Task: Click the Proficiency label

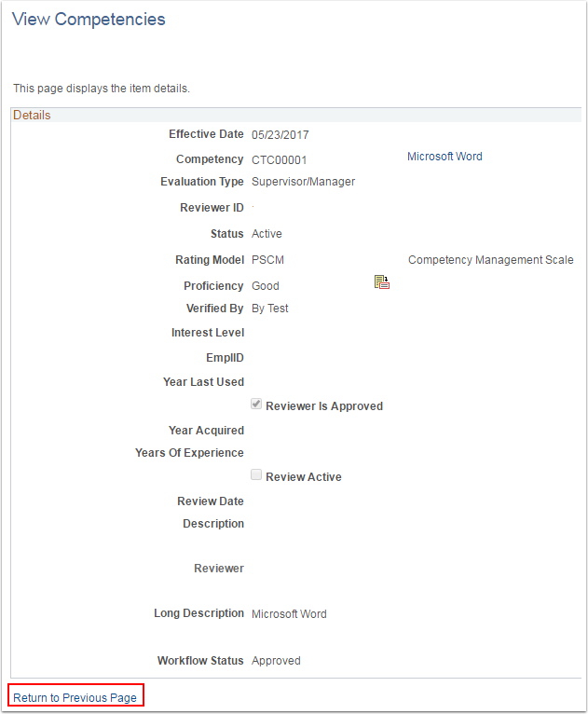Action: 214,285
